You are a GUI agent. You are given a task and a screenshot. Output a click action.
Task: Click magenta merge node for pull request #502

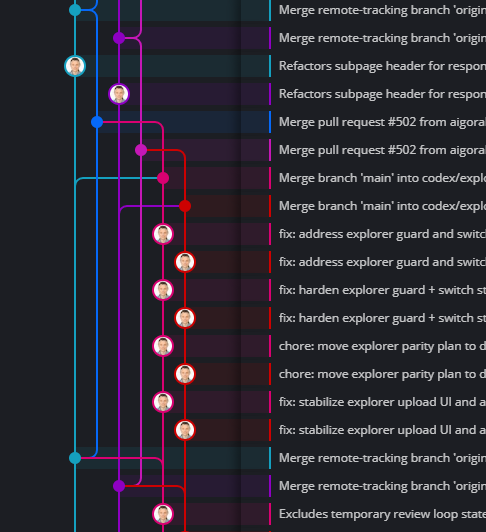coord(141,150)
